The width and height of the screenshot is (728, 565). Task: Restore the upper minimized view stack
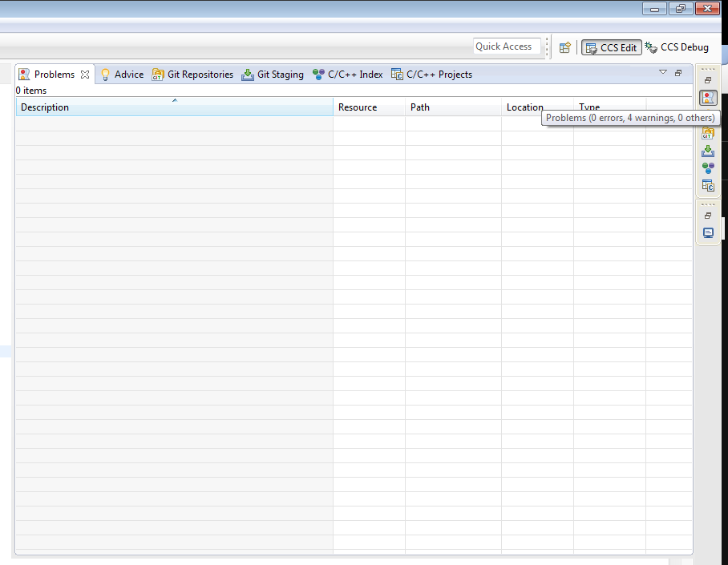click(708, 80)
